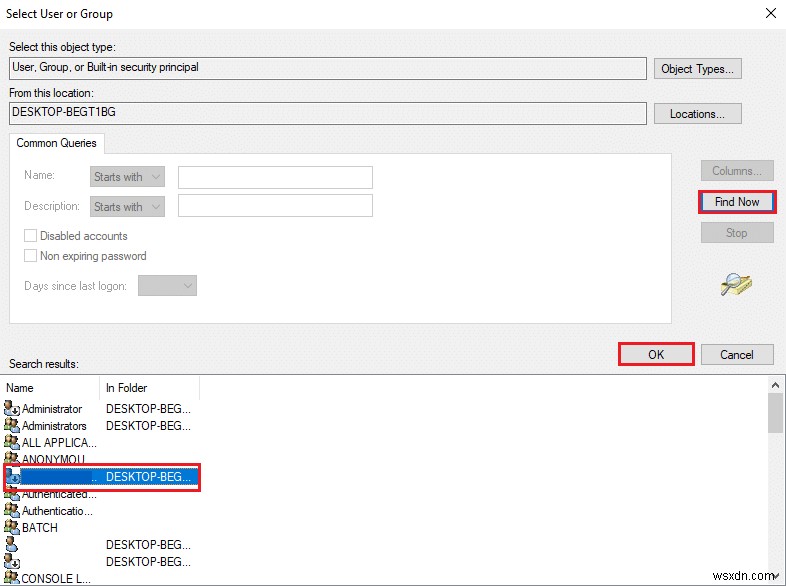The image size is (786, 586).
Task: Open the Locations chooser
Action: pyautogui.click(x=697, y=114)
